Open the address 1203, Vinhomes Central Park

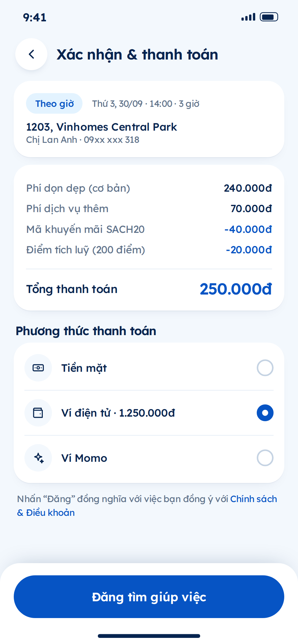click(x=101, y=127)
